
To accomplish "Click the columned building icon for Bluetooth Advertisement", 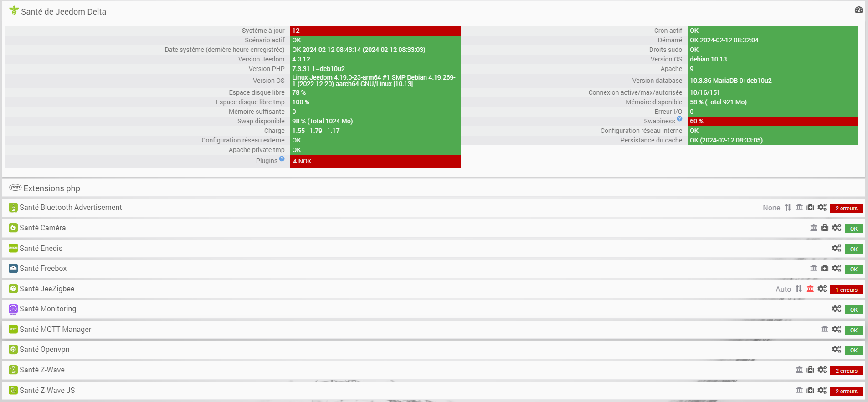I will click(x=799, y=207).
